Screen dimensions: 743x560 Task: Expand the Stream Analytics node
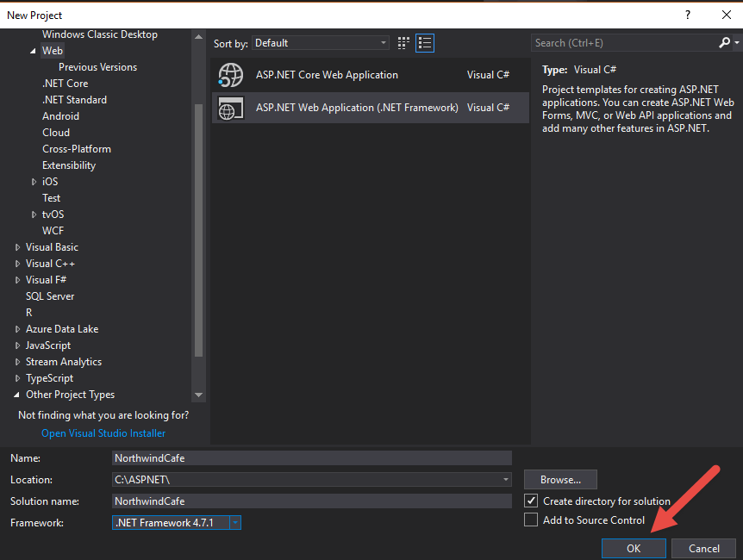click(17, 362)
